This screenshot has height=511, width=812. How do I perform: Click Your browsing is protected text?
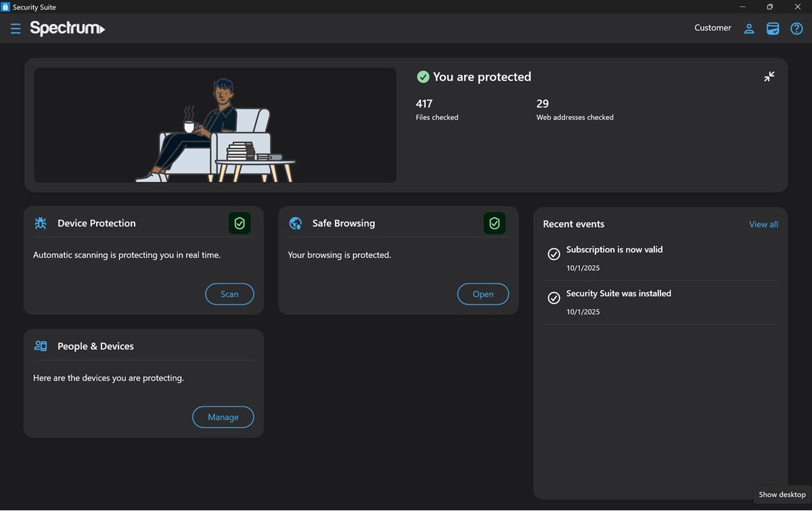pos(340,255)
